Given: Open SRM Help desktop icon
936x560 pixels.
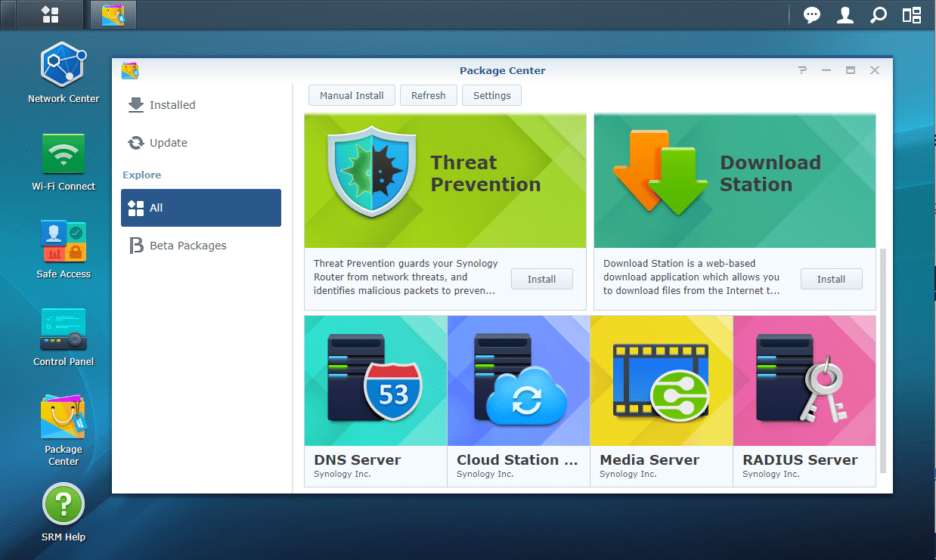Looking at the screenshot, I should (x=64, y=504).
